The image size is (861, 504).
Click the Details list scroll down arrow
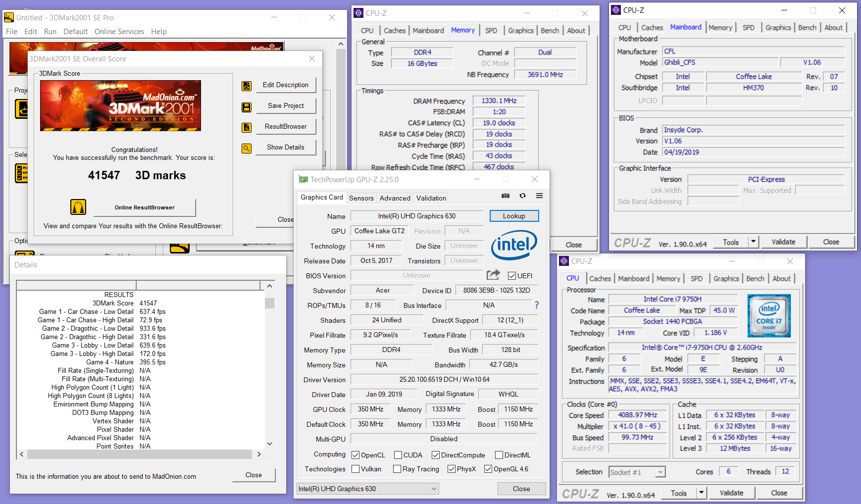click(x=269, y=444)
